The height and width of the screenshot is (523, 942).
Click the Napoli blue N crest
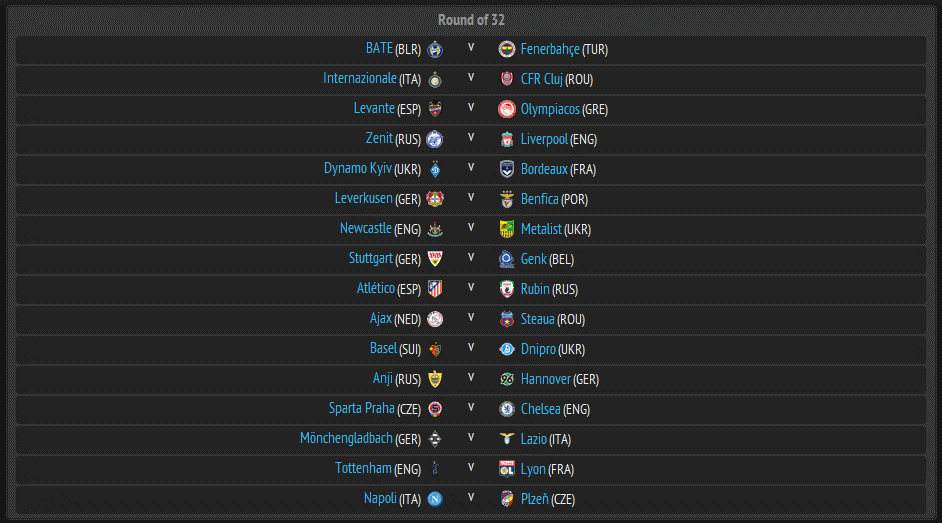point(435,499)
